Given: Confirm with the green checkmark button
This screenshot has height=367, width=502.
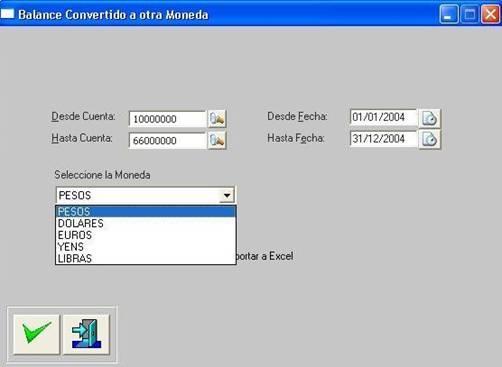Looking at the screenshot, I should [36, 334].
